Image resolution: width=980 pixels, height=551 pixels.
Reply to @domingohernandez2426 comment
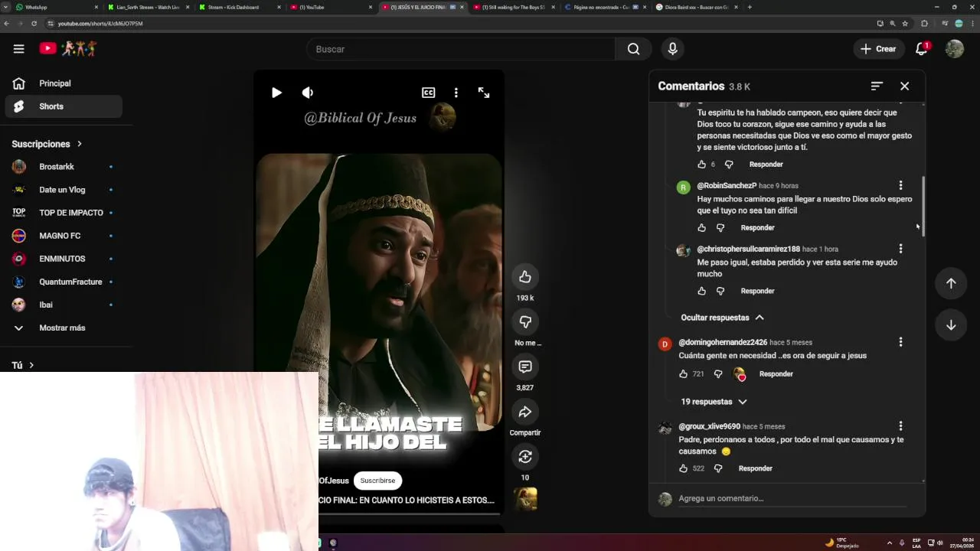776,374
